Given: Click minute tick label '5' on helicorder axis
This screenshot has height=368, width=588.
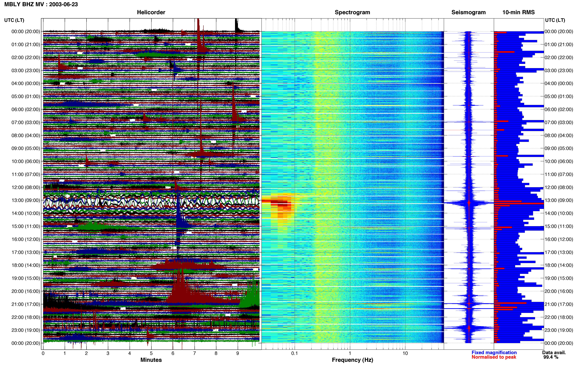Looking at the screenshot, I should click(x=151, y=353).
